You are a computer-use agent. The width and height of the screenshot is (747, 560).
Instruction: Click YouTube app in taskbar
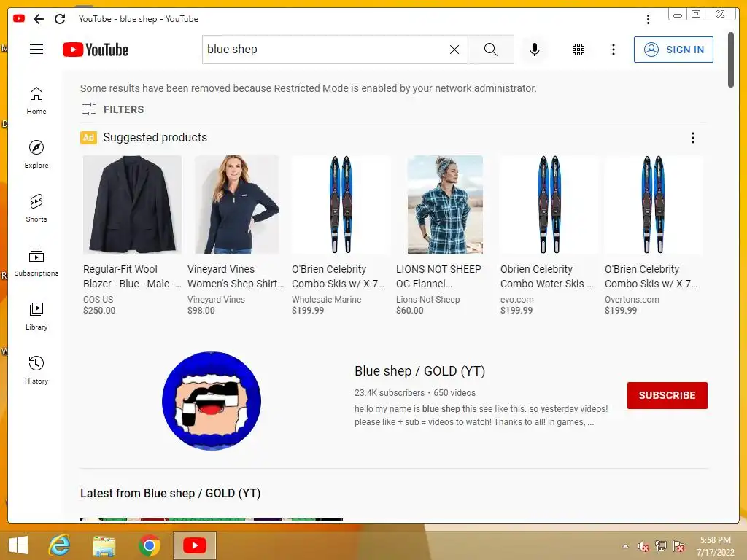[x=194, y=545]
